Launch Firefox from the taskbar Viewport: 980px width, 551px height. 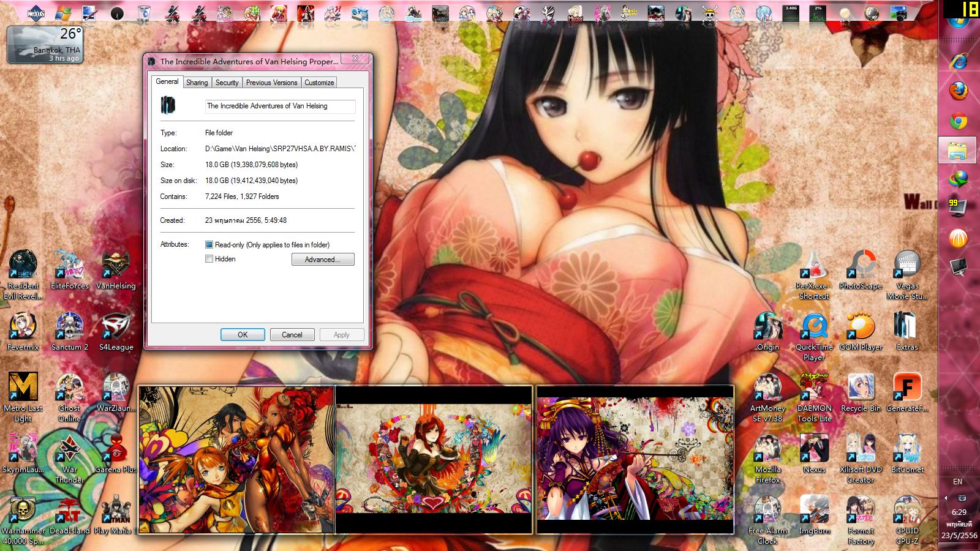pos(959,91)
